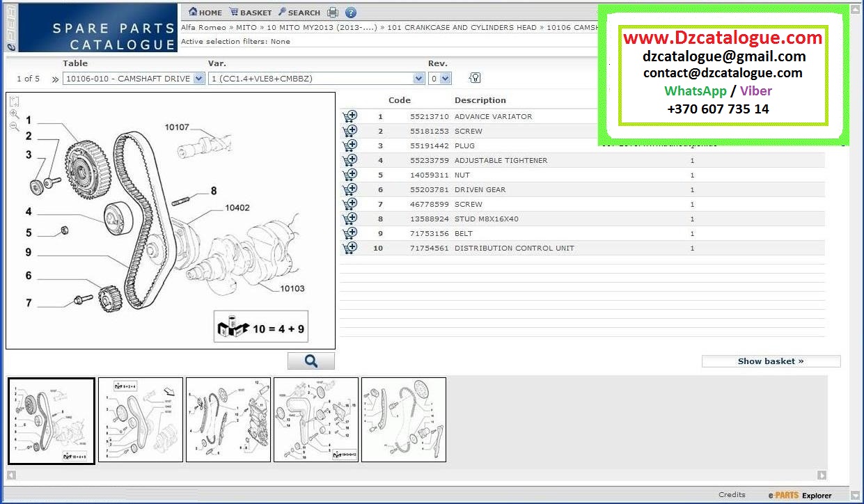This screenshot has width=864, height=504.
Task: Click callout number 9 in the diagram
Action: pyautogui.click(x=29, y=253)
